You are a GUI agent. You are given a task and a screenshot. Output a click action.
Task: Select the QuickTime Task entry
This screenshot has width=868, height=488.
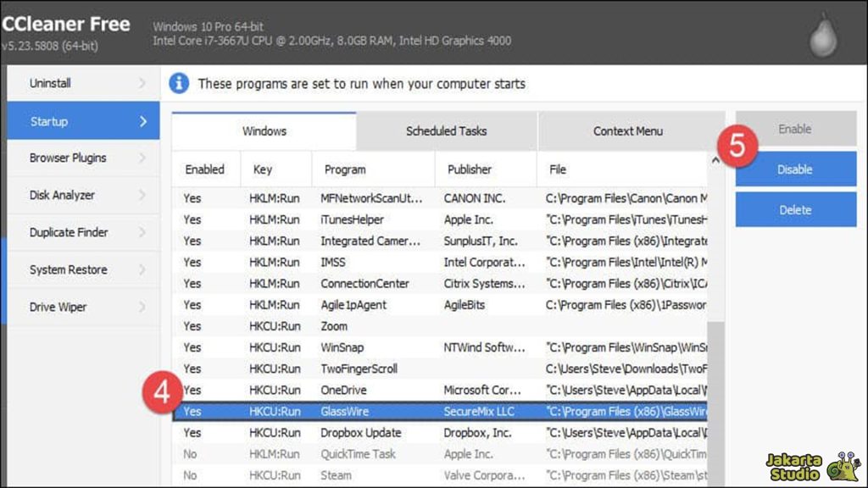[x=440, y=454]
